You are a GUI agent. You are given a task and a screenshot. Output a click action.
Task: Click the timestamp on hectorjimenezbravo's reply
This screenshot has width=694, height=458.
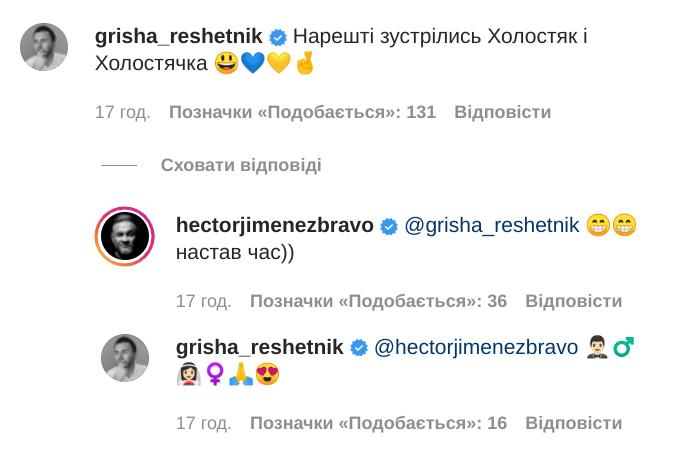[x=203, y=301]
